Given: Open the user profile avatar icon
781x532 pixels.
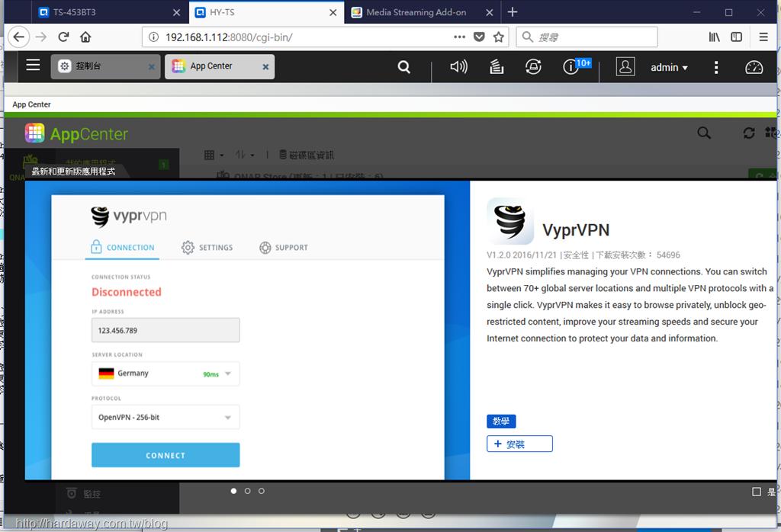Looking at the screenshot, I should pos(625,66).
